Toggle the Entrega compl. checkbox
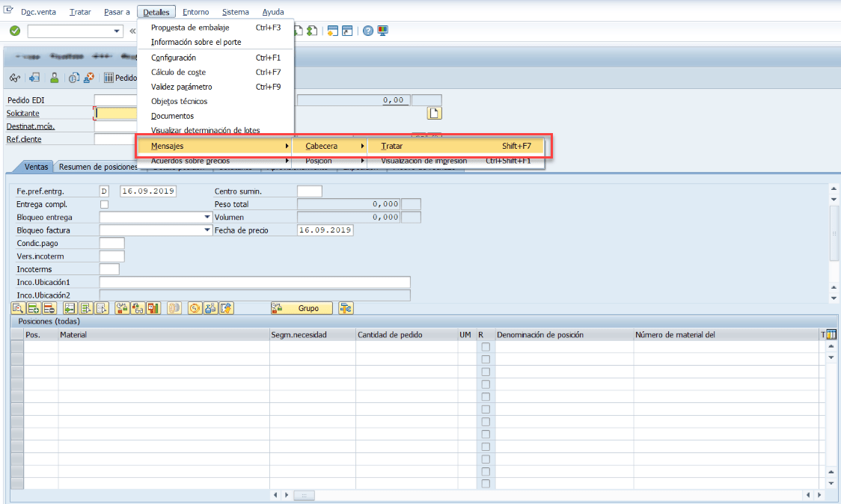The image size is (841, 504). click(x=104, y=204)
